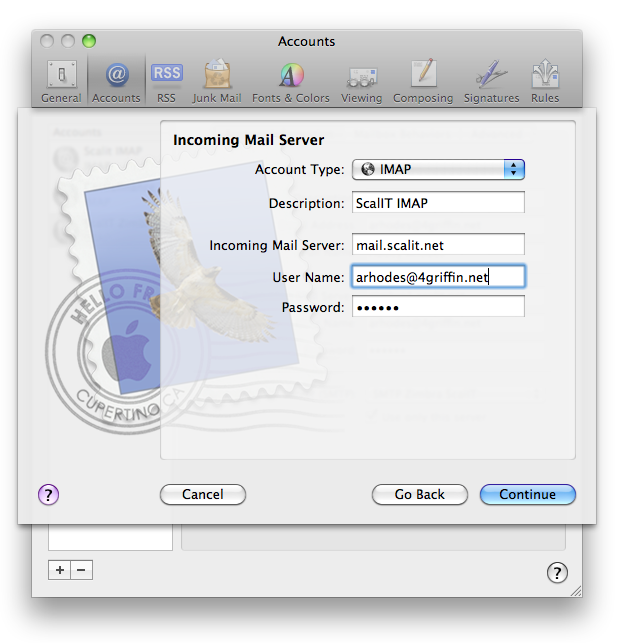Click the purple help button in sheet
Viewport: 621px width, 643px height.
click(x=48, y=495)
